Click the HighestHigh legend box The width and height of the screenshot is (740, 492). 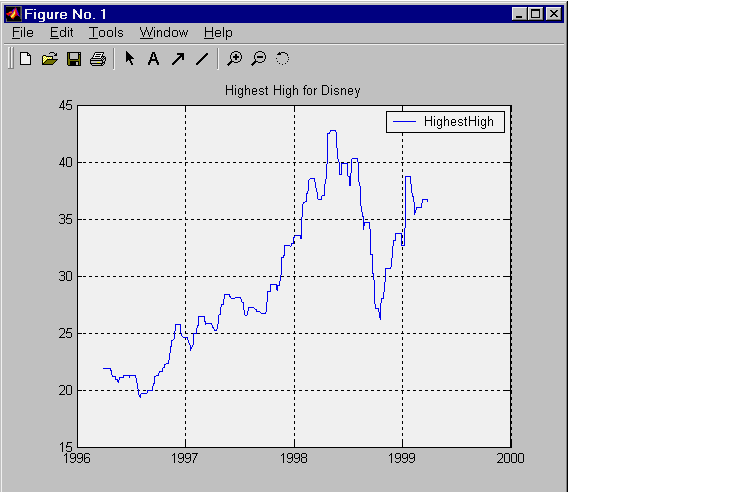[x=445, y=122]
